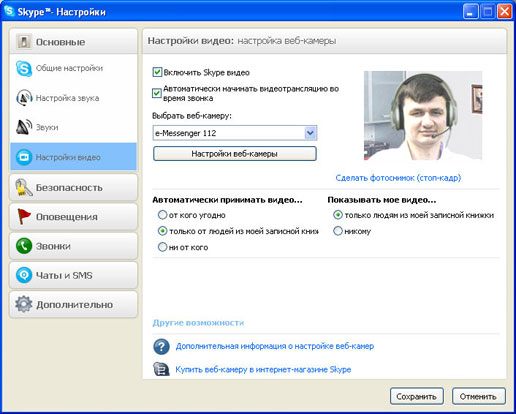Click the Сохранить button

click(417, 396)
